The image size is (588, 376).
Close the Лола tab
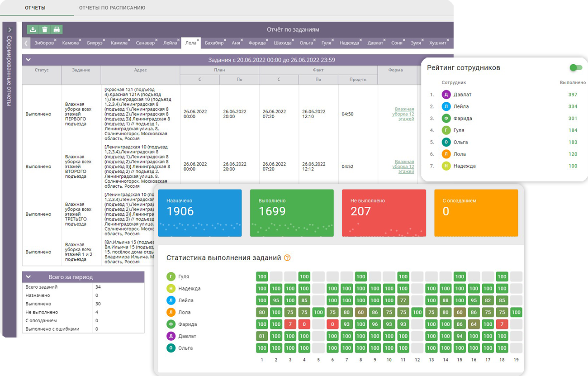[x=198, y=40]
